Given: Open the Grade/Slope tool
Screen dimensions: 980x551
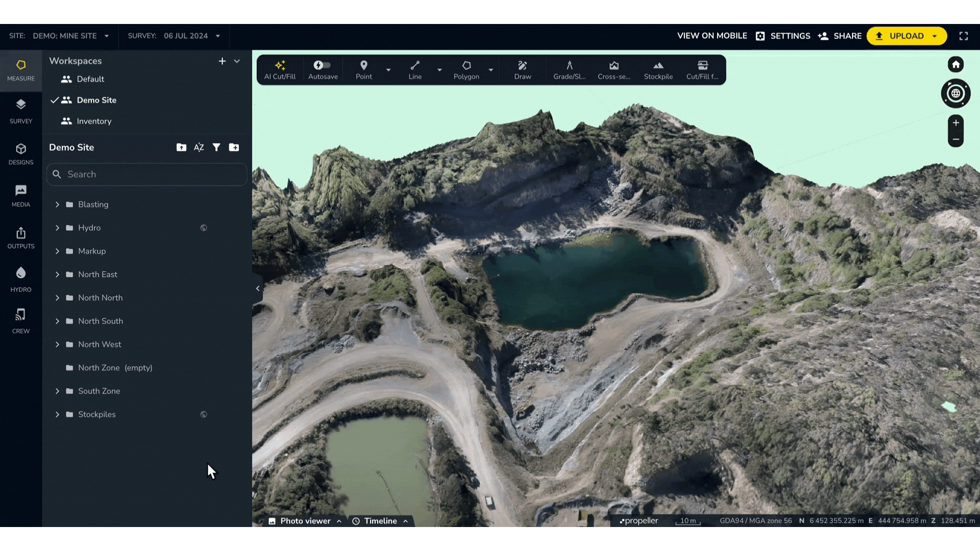Looking at the screenshot, I should (569, 70).
